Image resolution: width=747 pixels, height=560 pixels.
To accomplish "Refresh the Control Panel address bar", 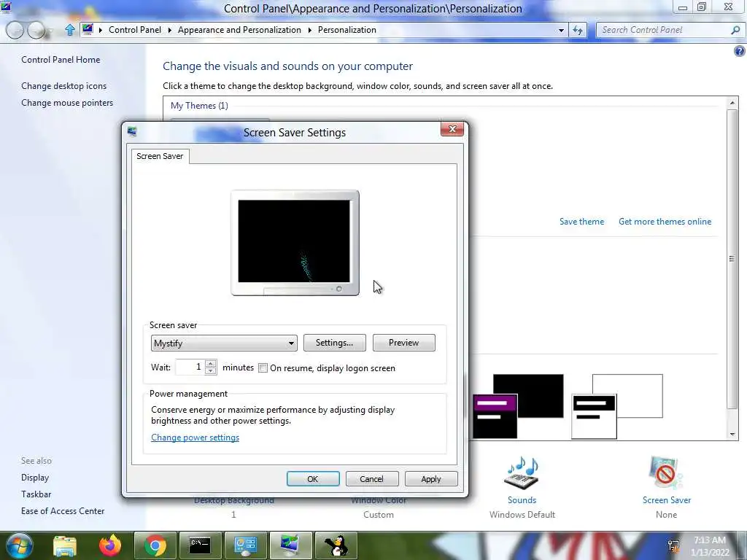I will click(x=578, y=30).
